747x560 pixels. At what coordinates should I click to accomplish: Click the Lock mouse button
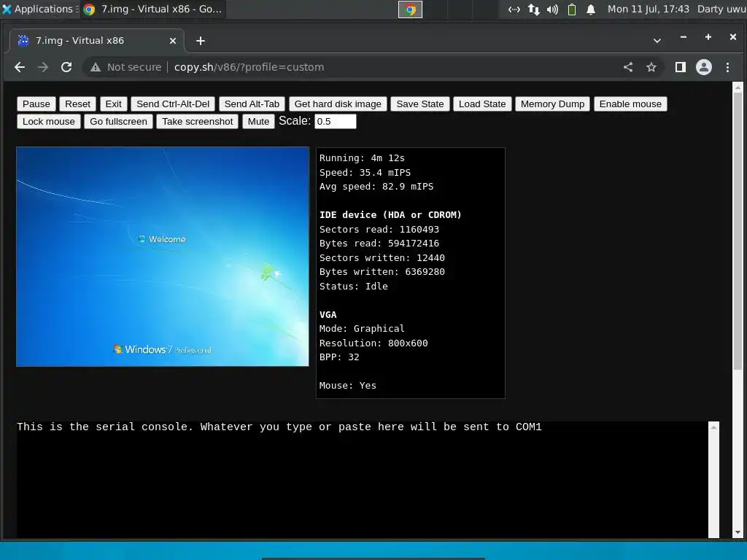[x=49, y=122]
